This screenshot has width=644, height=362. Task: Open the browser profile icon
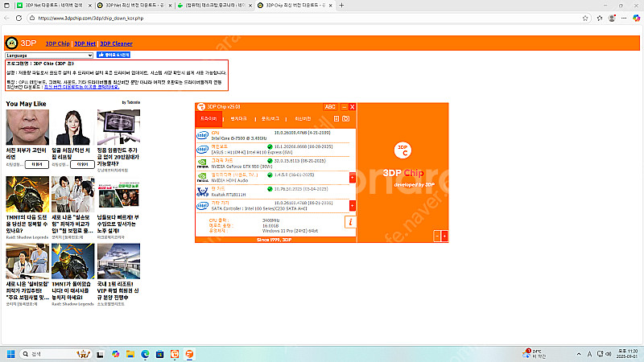(x=612, y=18)
